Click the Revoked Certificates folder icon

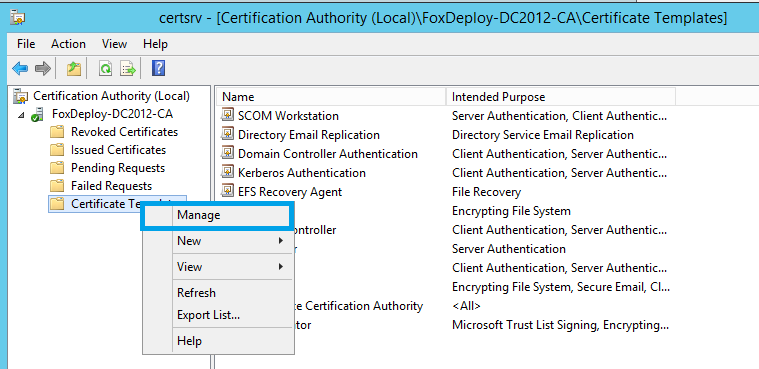tap(57, 132)
